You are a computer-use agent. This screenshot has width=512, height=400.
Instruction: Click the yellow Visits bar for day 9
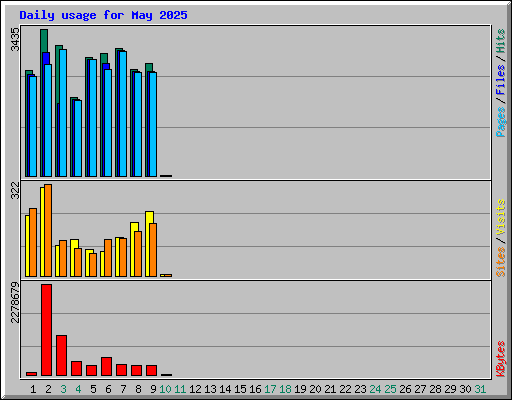click(148, 244)
